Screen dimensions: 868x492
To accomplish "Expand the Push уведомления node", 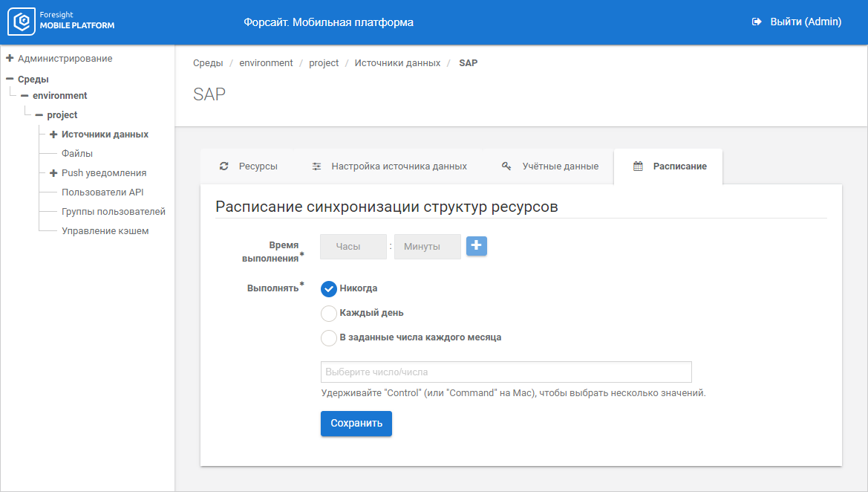I will click(x=53, y=173).
